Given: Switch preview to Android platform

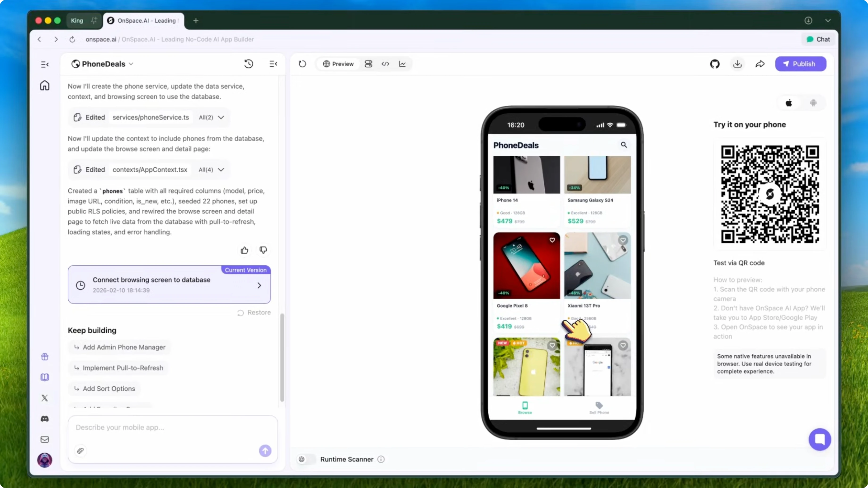Looking at the screenshot, I should click(x=814, y=103).
